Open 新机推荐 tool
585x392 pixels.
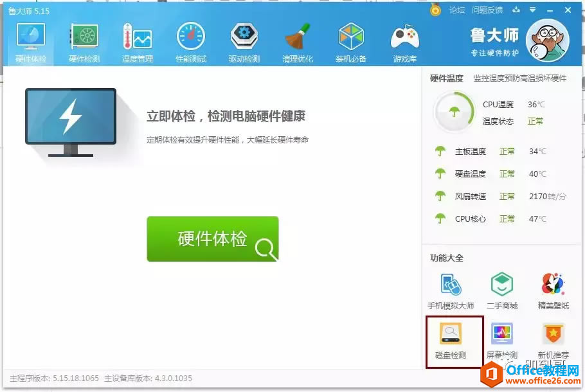coord(553,341)
